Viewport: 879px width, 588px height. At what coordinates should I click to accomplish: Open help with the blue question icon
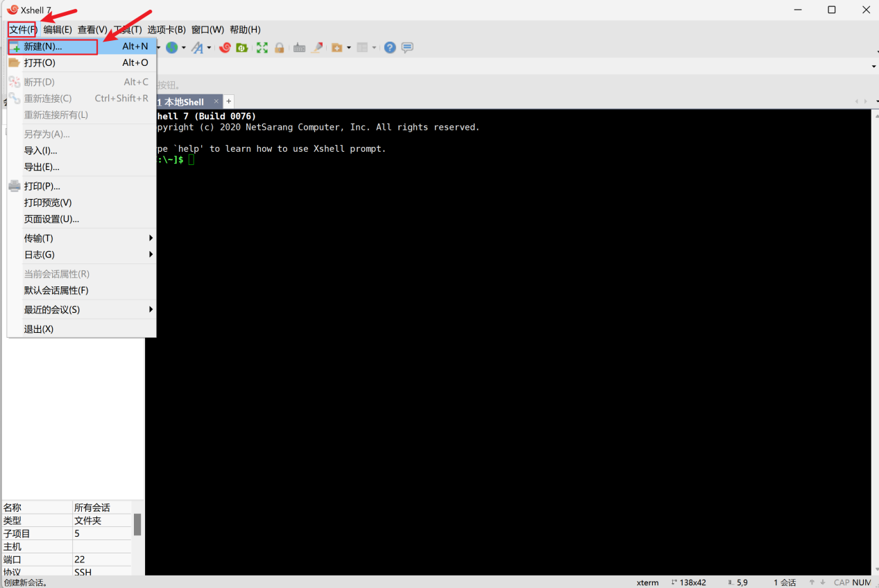click(390, 47)
